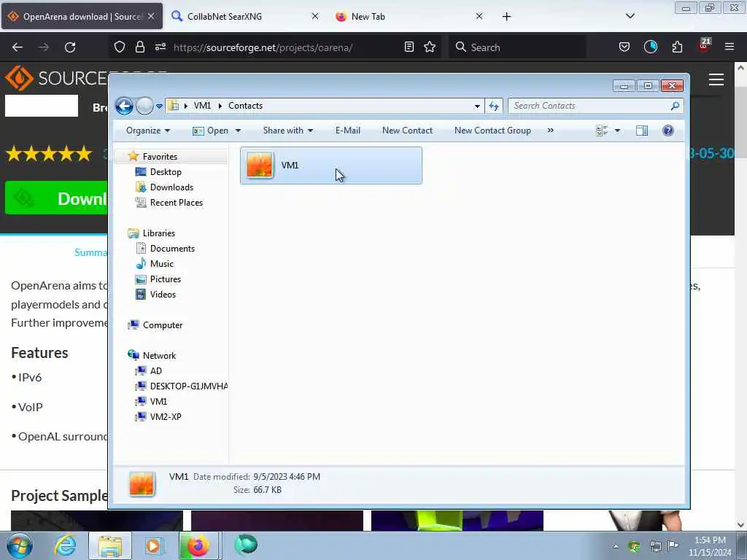Launch Internet Explorer from the taskbar
The width and height of the screenshot is (747, 560).
[x=65, y=545]
